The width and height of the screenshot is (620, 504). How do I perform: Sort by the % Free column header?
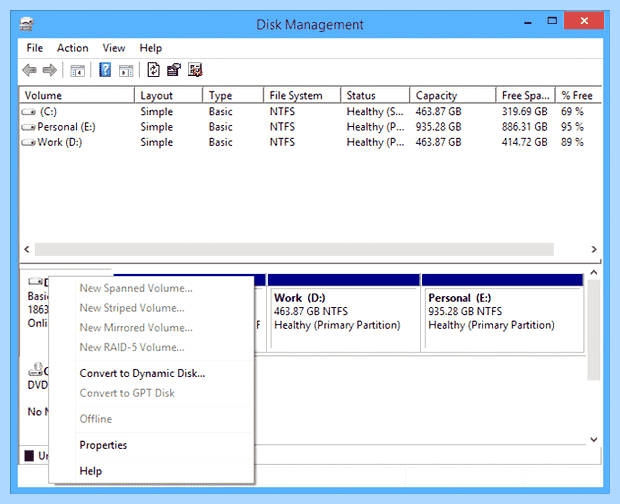(x=578, y=95)
